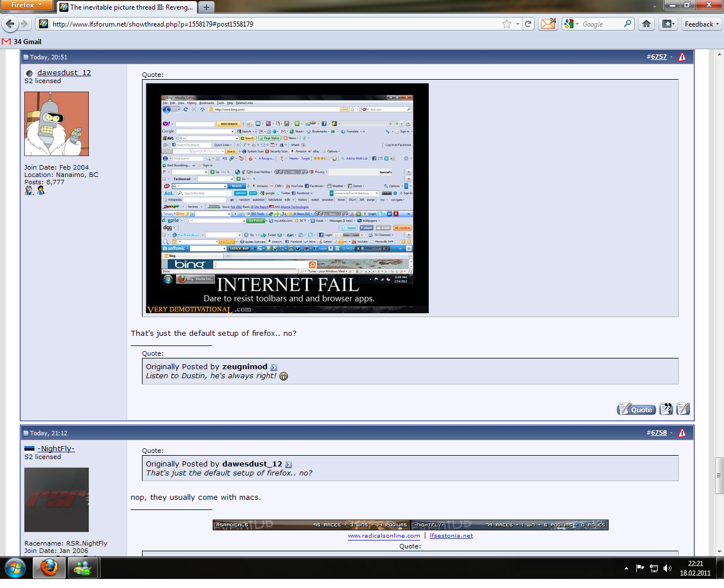The image size is (724, 588).
Task: Click post status icon beside Today, 20:51
Action: (x=25, y=57)
